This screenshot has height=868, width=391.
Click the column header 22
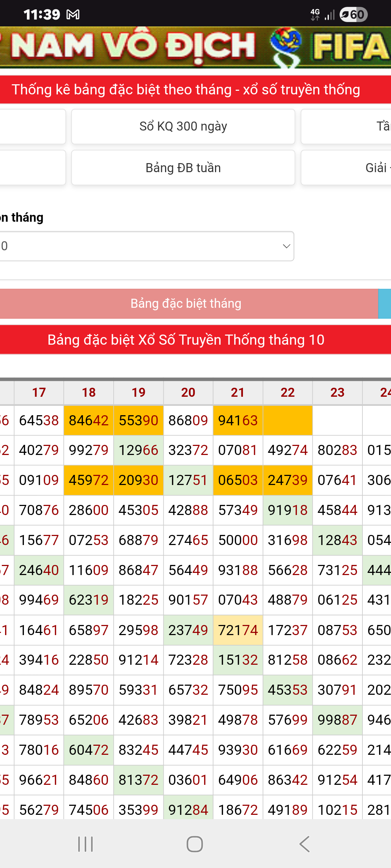point(288,392)
